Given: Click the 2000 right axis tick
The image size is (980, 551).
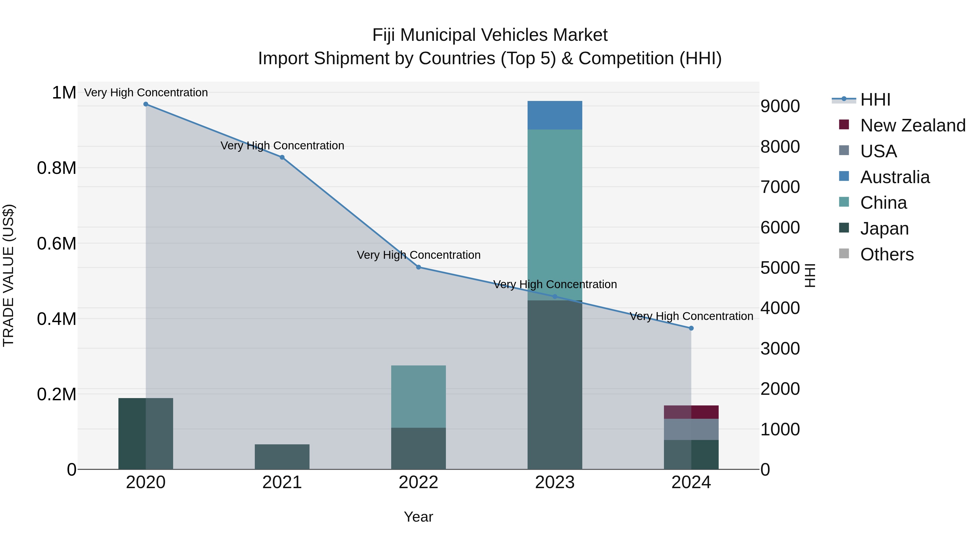Looking at the screenshot, I should tap(780, 389).
